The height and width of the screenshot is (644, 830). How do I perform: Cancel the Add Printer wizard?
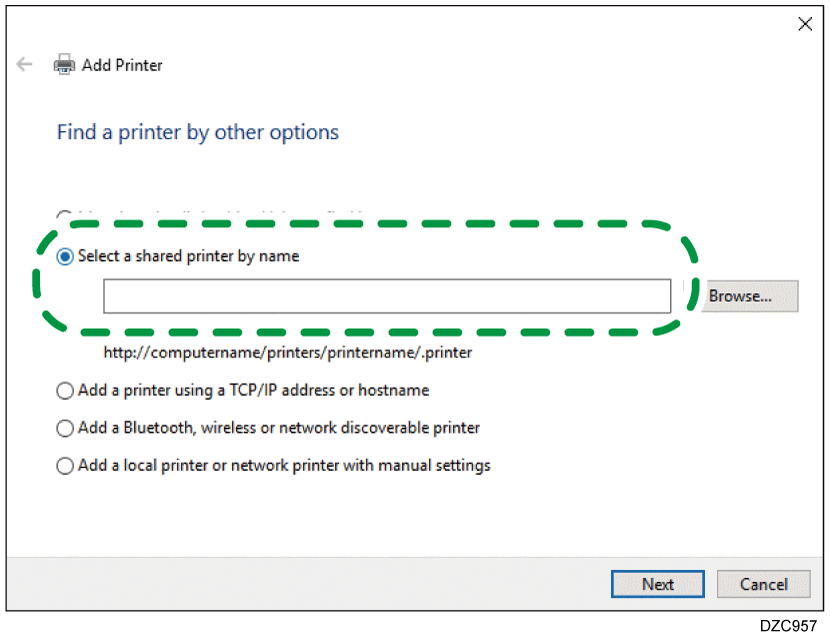coord(764,584)
